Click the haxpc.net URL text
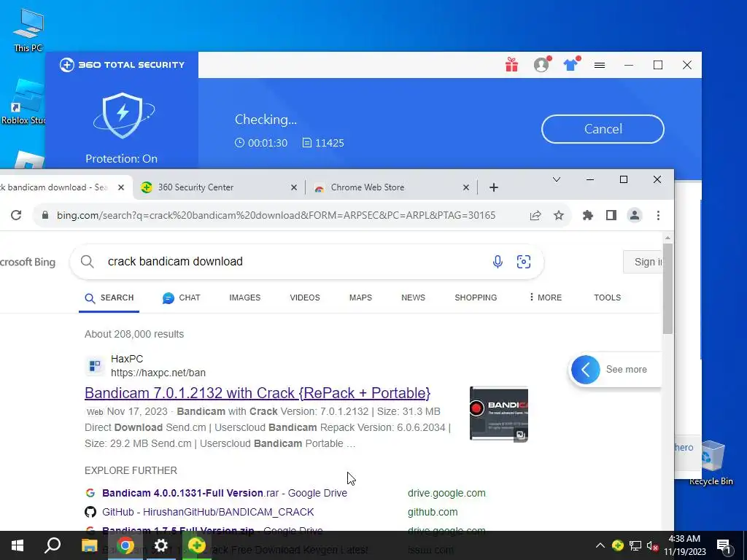 click(158, 373)
